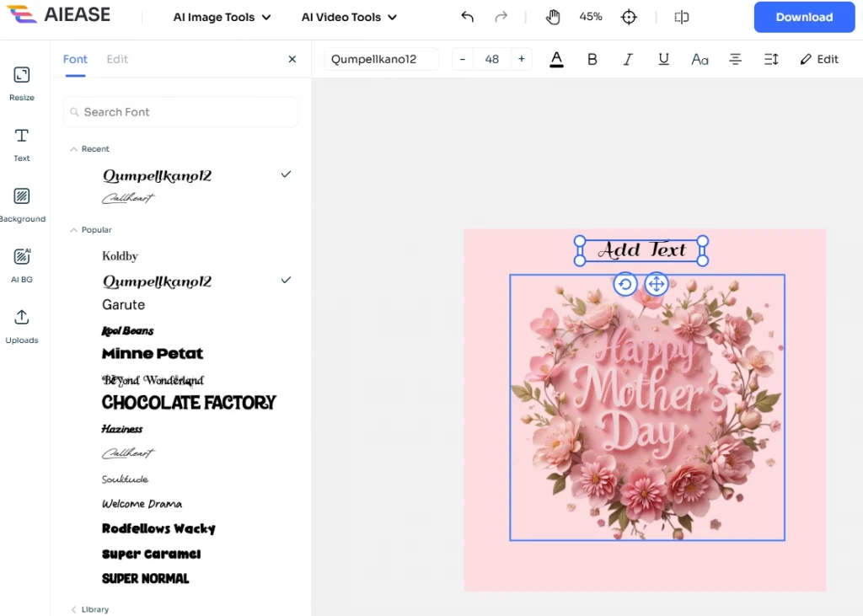Toggle underline text formatting
Screen dimensions: 863x616
[x=664, y=59]
